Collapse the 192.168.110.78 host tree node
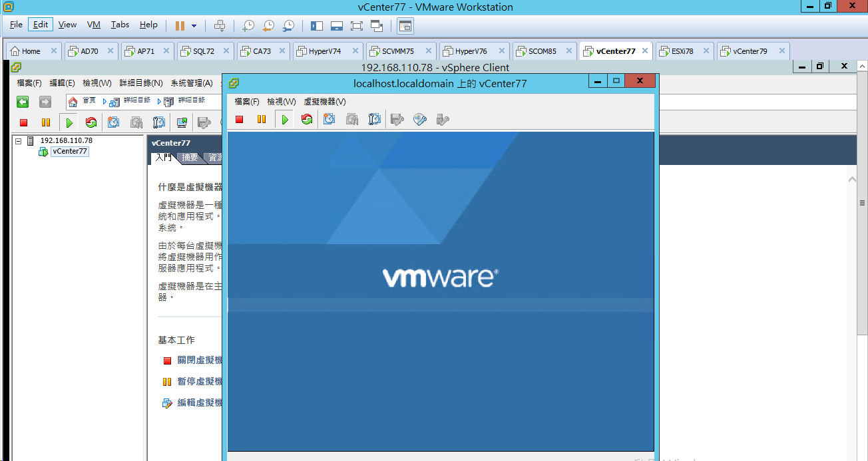Screen dimensions: 868x461 click(19, 141)
